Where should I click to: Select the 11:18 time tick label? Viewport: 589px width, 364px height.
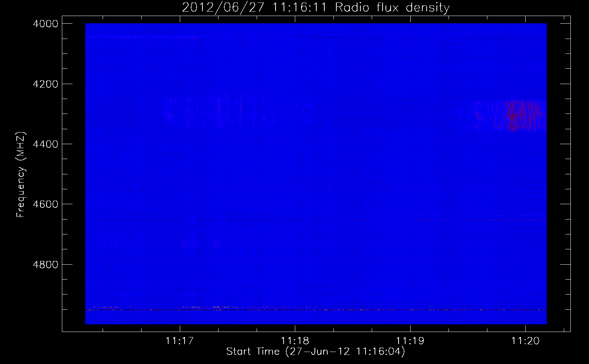pyautogui.click(x=295, y=341)
